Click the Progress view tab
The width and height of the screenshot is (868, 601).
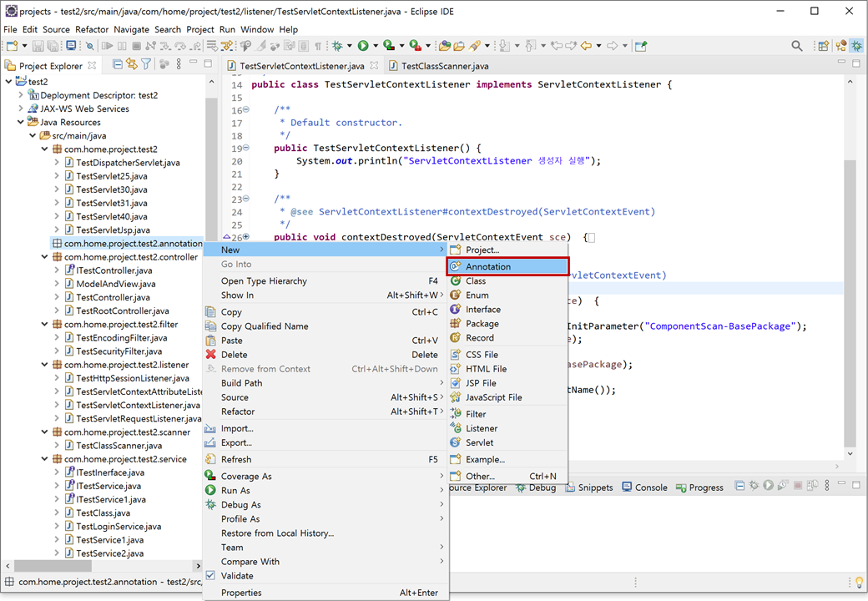[x=699, y=487]
